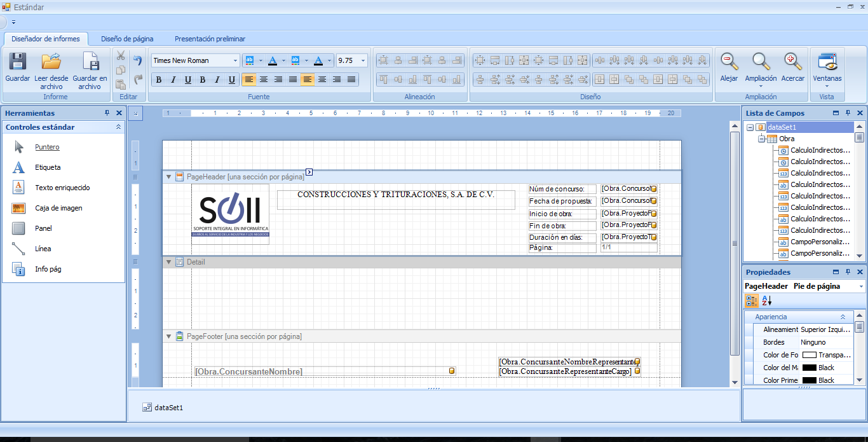Click the Guardar save icon
The width and height of the screenshot is (868, 442).
(x=17, y=62)
